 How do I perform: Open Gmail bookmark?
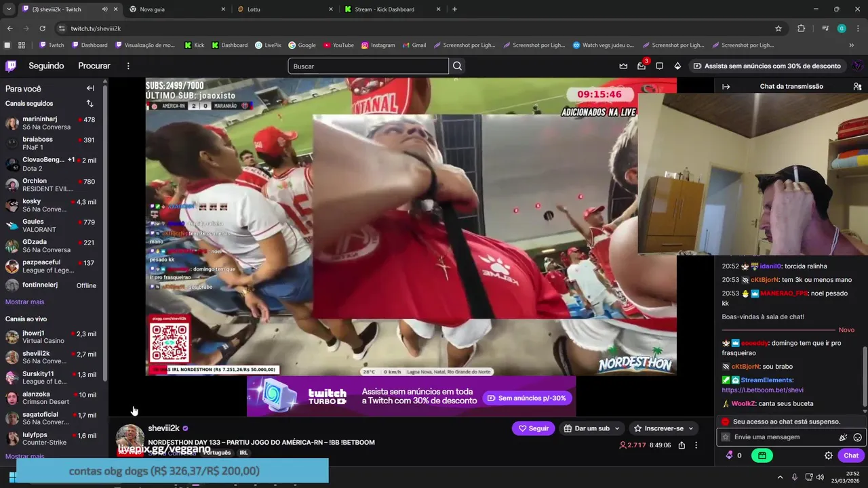click(414, 45)
